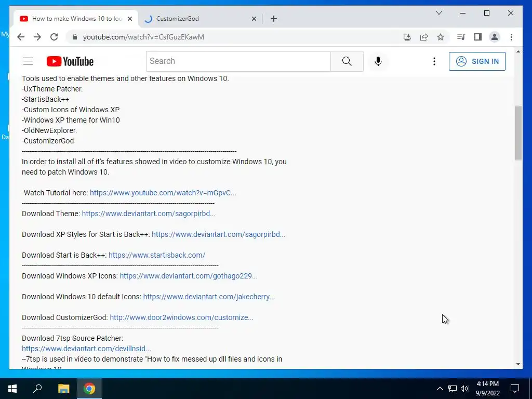
Task: Open the Windows XP Icons gothago229 link
Action: click(189, 276)
